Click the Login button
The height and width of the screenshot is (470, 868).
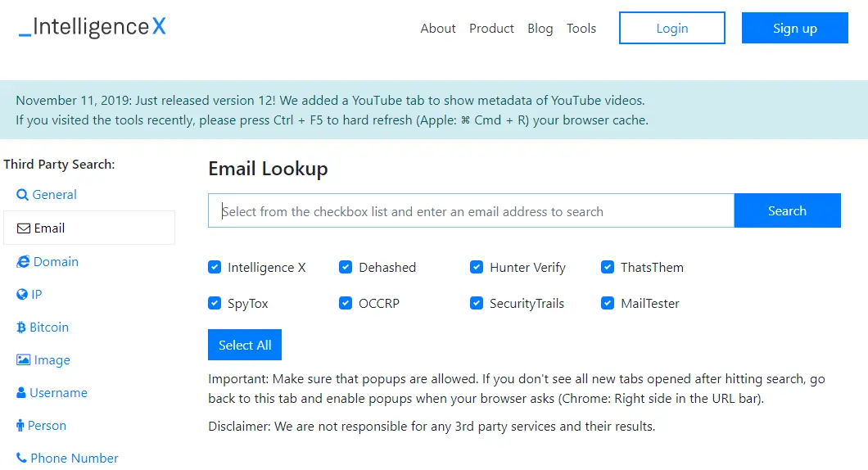point(672,28)
